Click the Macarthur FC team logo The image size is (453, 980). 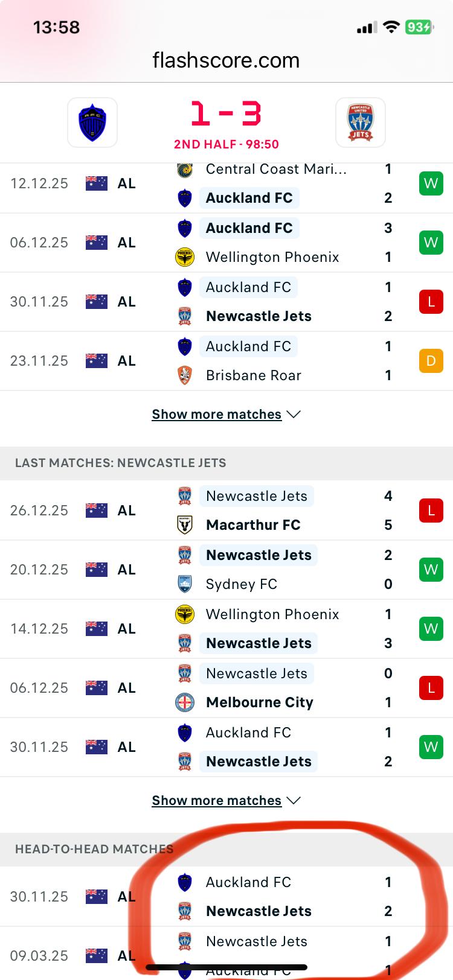click(185, 525)
